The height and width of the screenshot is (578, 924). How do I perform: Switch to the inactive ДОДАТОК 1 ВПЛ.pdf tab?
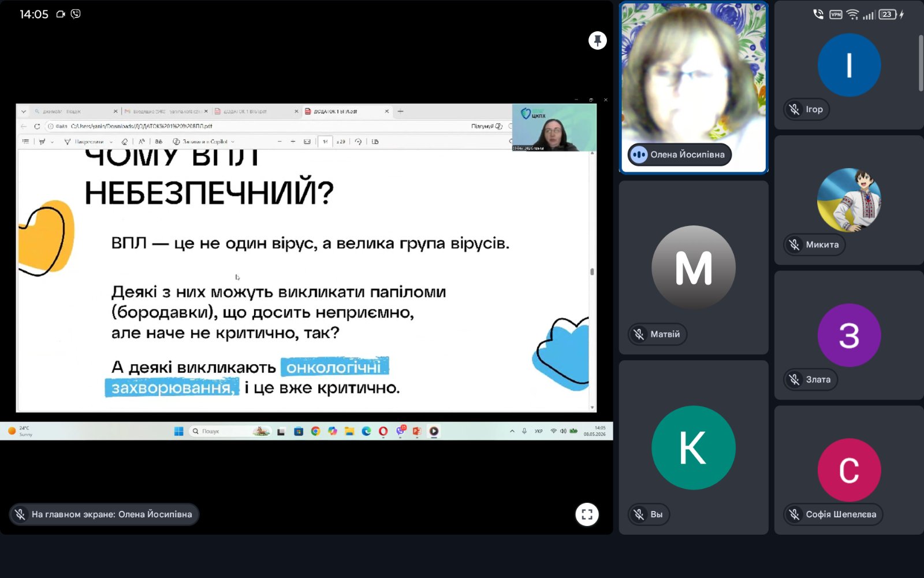tap(256, 112)
